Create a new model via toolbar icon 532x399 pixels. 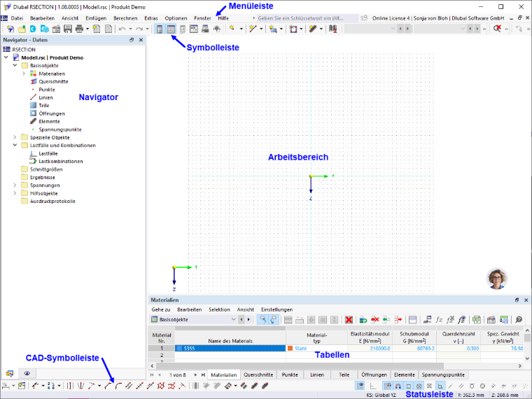(10, 29)
